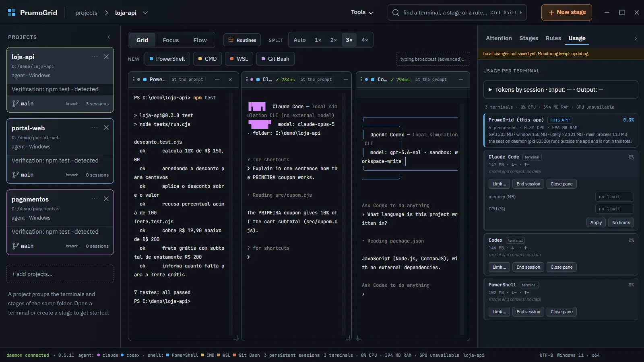Expand Tokens by session disclosure
Image resolution: width=644 pixels, height=362 pixels.
(561, 90)
